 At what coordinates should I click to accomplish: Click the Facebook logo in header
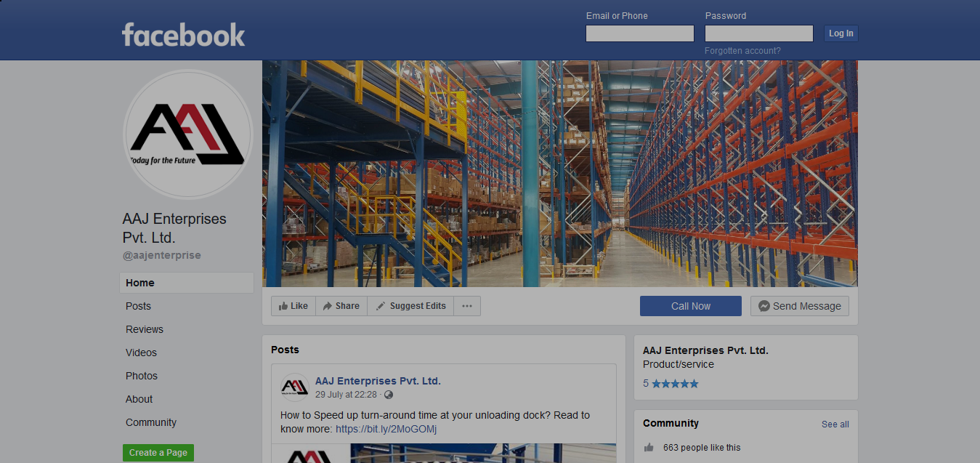(183, 34)
